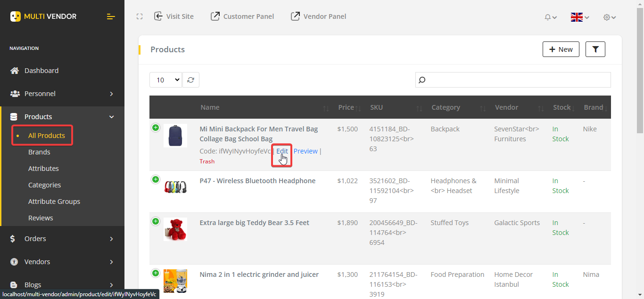Expand the Mi Mini Backpack row details
The height and width of the screenshot is (299, 644).
156,127
